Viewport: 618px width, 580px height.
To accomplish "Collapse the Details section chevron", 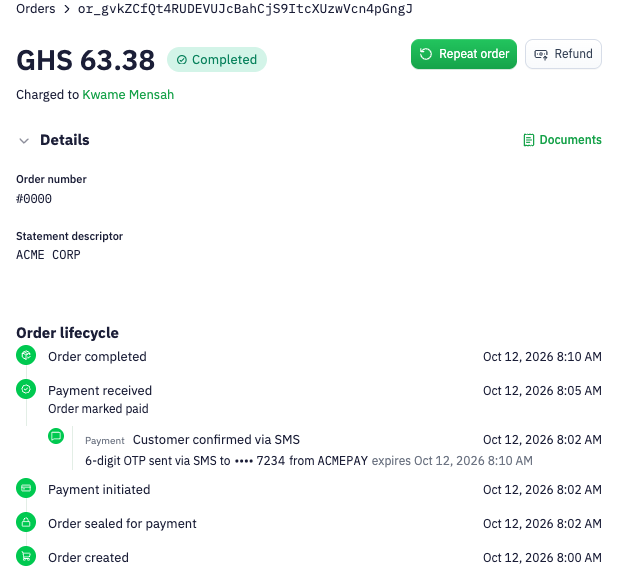I will coord(24,141).
